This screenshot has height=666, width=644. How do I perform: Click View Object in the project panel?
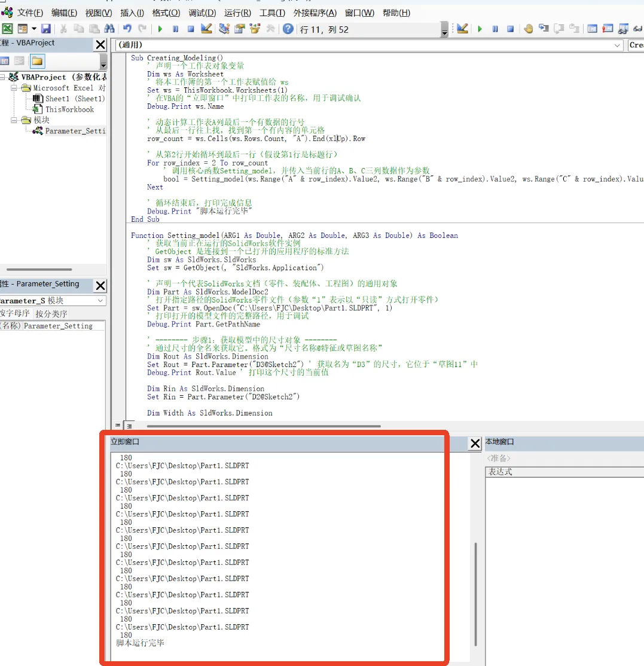click(x=19, y=61)
